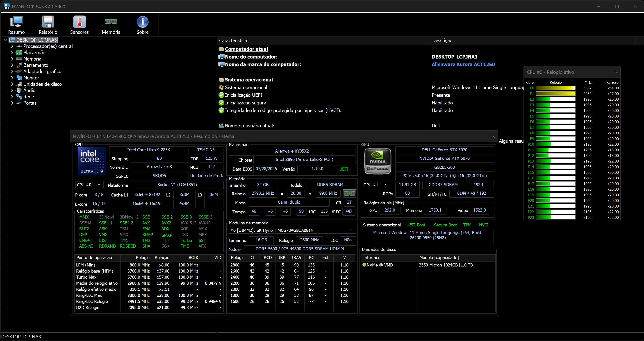Click the Áudio speaker tree icon
The height and width of the screenshot is (341, 644).
[x=19, y=90]
